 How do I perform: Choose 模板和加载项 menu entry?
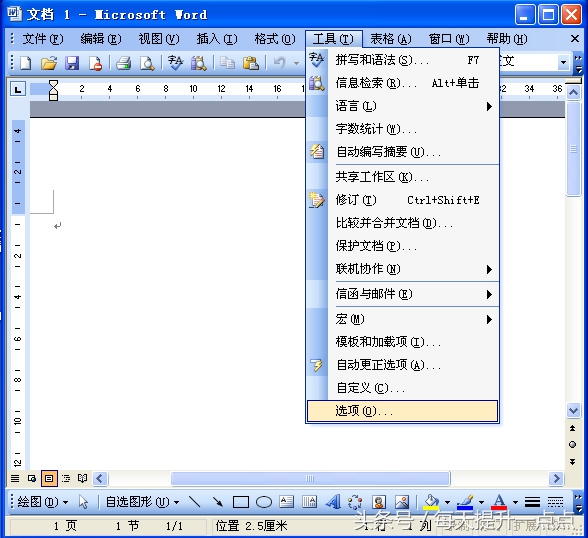403,342
